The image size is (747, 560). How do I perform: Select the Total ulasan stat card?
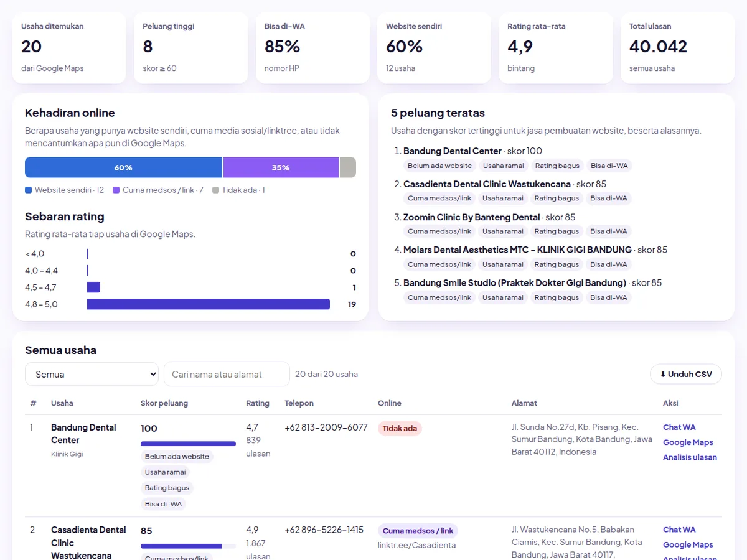click(677, 48)
